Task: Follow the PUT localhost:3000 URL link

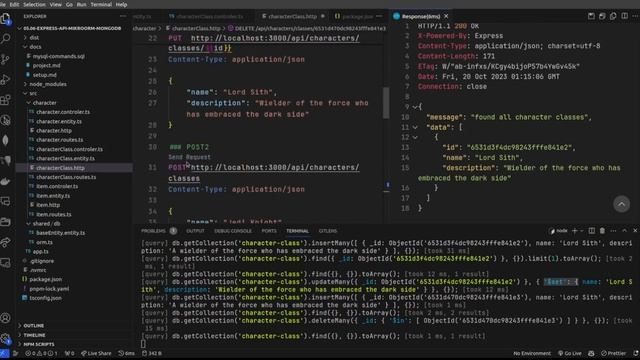Action: coord(275,38)
